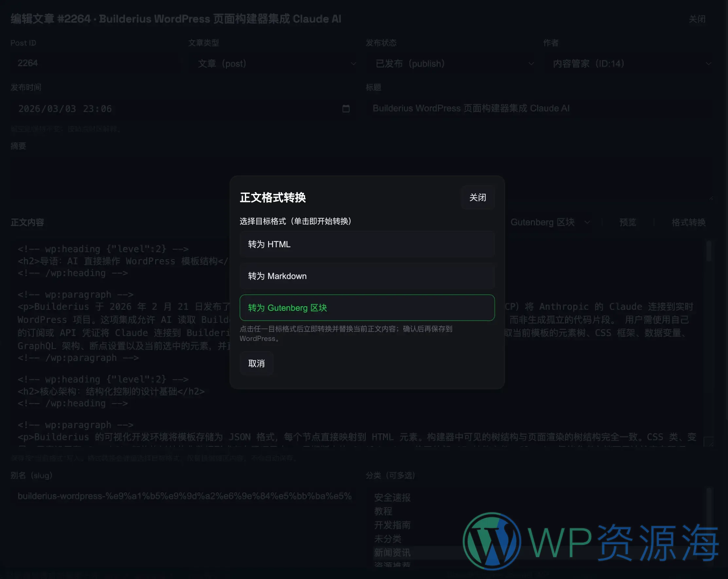Select 转为 HTML conversion option
This screenshot has height=579, width=728.
tap(367, 244)
